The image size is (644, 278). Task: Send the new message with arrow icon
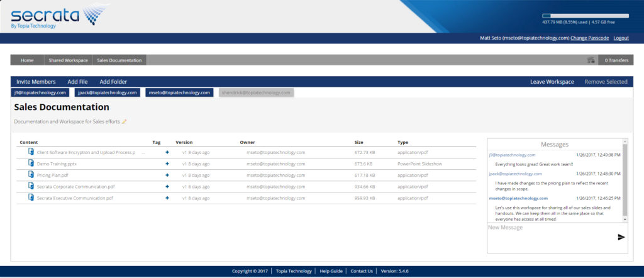(x=621, y=237)
